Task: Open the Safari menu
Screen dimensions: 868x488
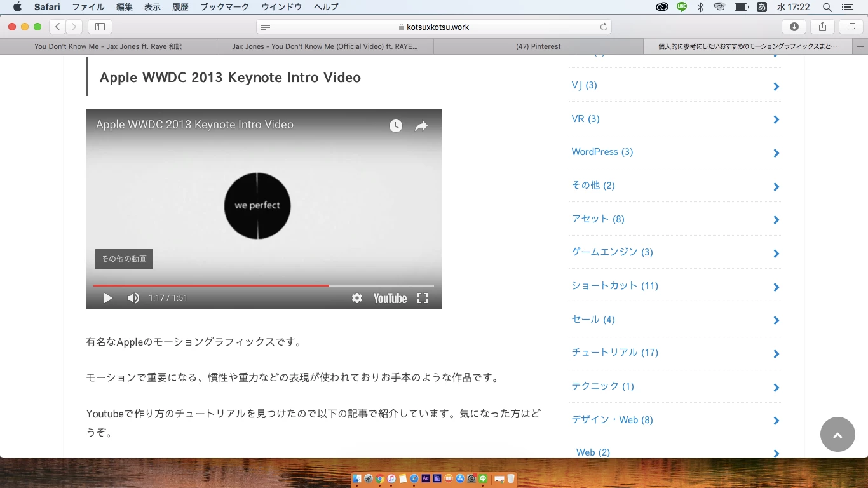Action: pyautogui.click(x=48, y=7)
